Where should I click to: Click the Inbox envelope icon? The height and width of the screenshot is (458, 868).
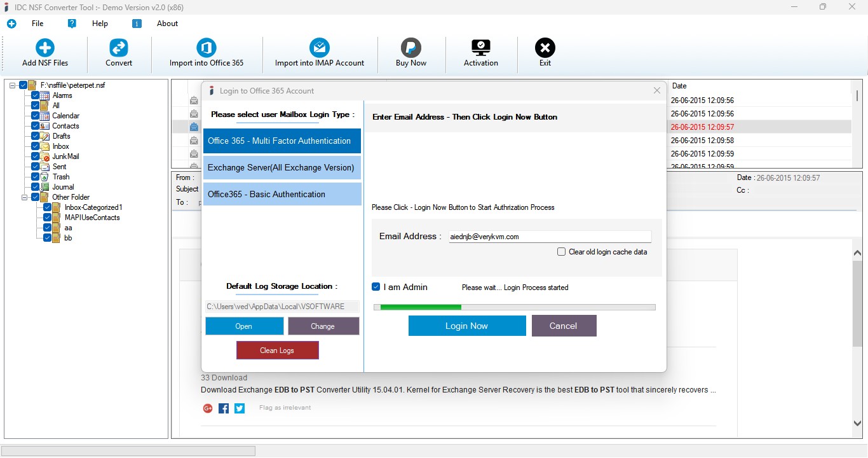(x=45, y=146)
